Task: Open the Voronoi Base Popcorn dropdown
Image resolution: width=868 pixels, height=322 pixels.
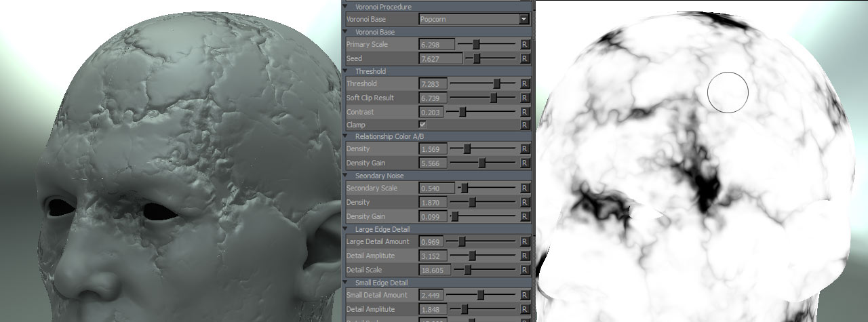Action: [524, 20]
